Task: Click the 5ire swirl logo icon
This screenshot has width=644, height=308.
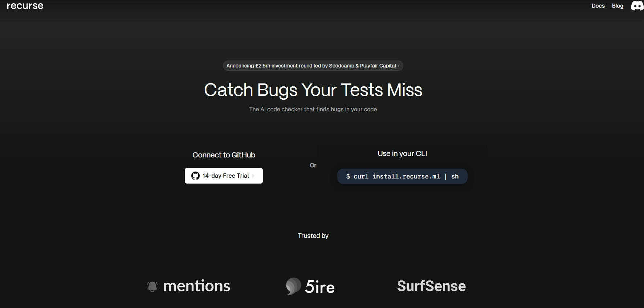Action: [x=293, y=286]
